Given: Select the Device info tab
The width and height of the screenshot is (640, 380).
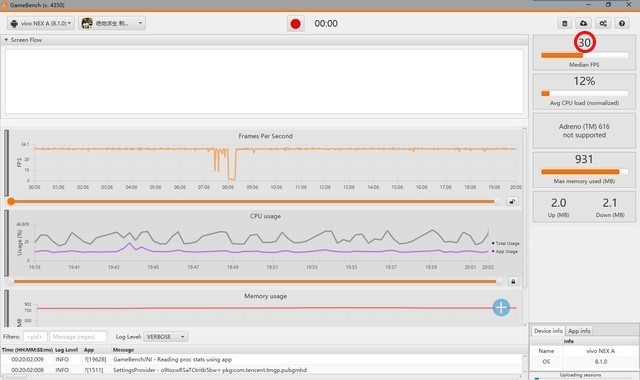Looking at the screenshot, I should pos(548,331).
